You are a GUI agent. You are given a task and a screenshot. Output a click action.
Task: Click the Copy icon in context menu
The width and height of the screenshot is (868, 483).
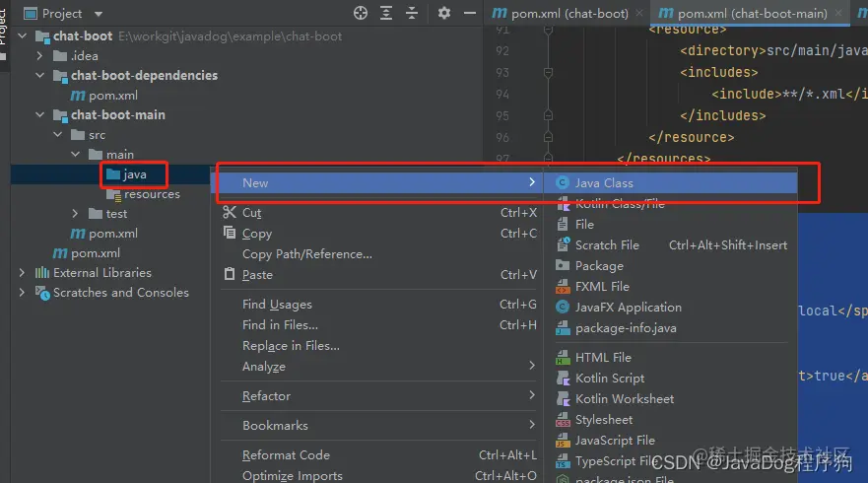[x=230, y=233]
